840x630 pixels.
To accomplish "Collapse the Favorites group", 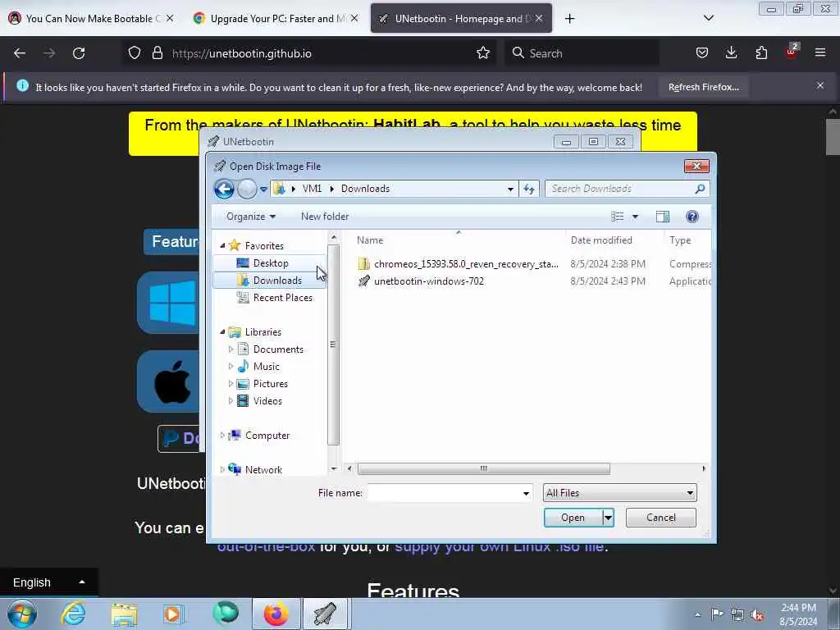I will pos(223,245).
